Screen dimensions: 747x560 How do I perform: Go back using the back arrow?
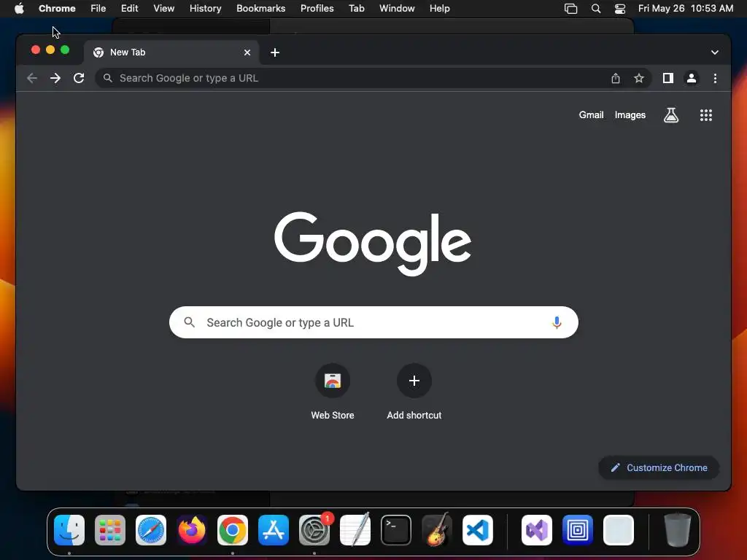[32, 78]
